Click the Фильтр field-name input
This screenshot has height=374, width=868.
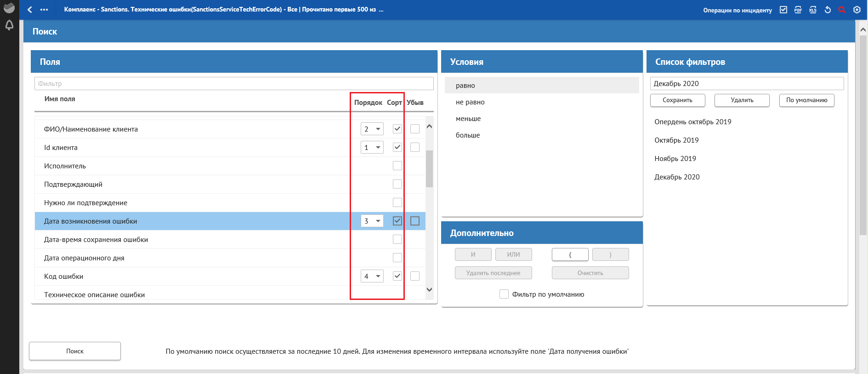coord(234,84)
